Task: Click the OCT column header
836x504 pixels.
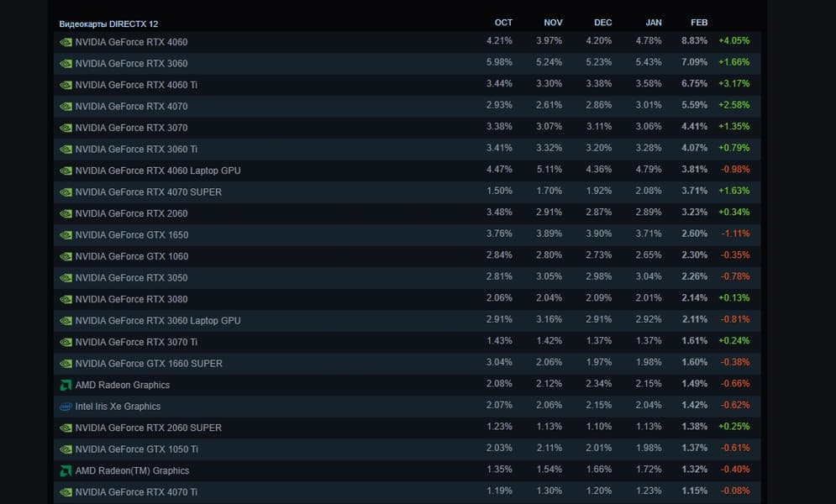Action: click(x=503, y=23)
